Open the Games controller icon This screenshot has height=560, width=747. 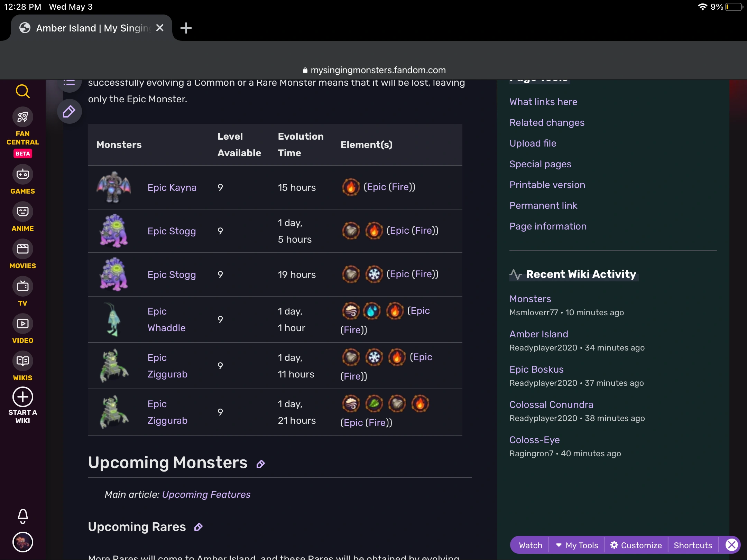22,175
